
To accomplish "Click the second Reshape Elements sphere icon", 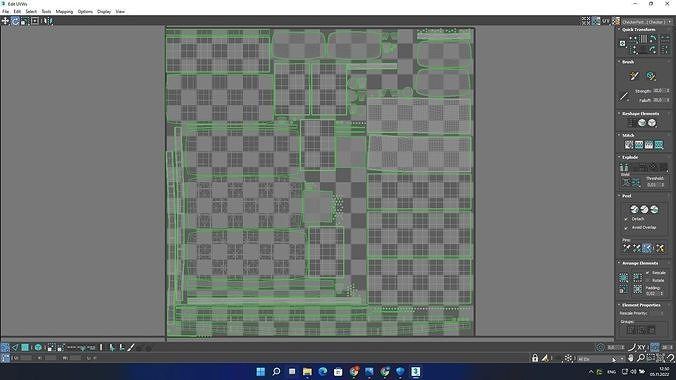I will (652, 123).
